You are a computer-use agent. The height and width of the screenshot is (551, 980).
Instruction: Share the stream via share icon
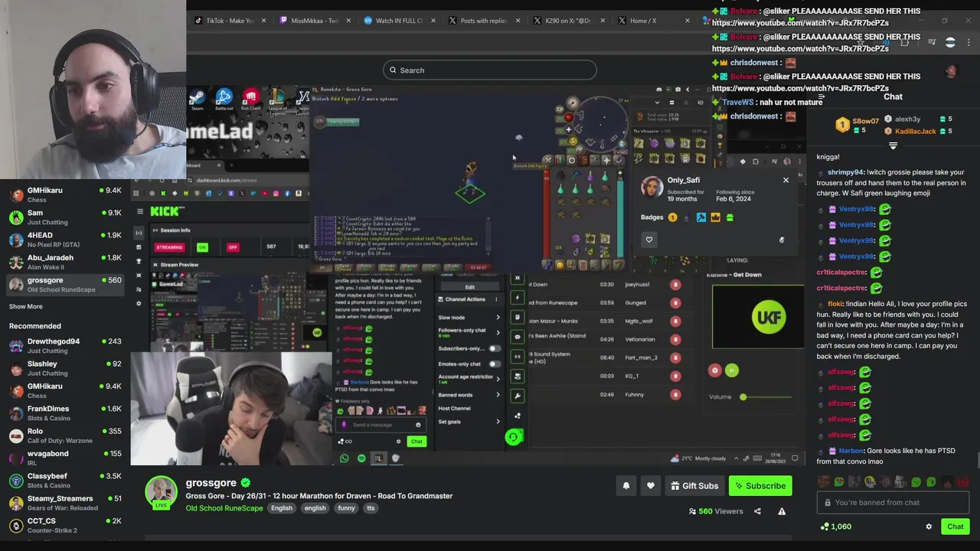click(x=757, y=511)
